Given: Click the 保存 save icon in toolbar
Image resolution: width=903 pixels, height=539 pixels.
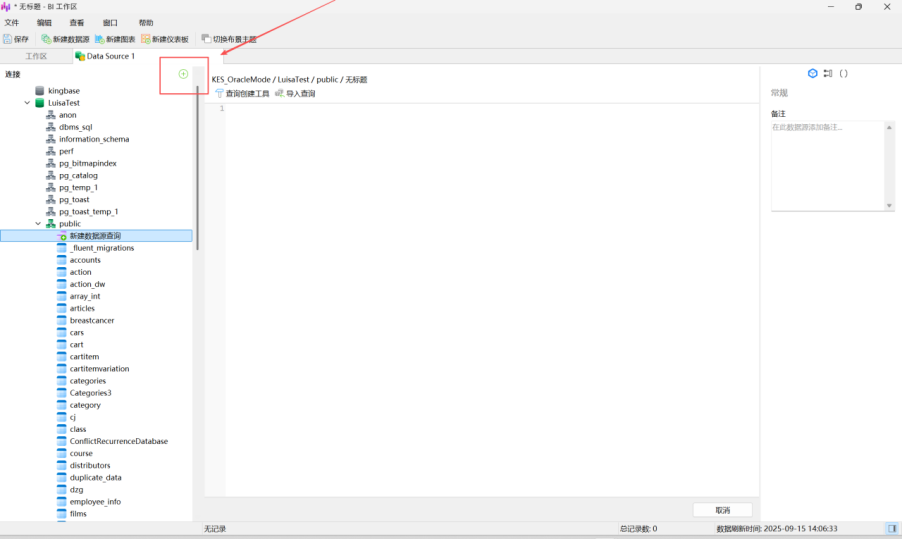Looking at the screenshot, I should point(16,39).
